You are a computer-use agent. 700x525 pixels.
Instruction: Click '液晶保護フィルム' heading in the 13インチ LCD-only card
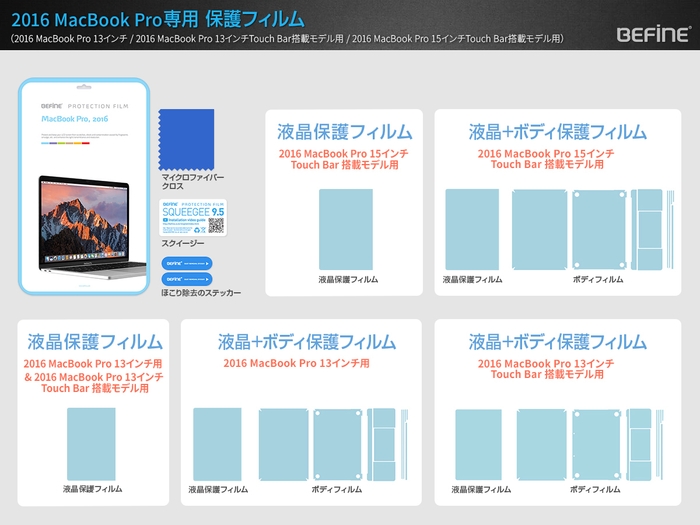[95, 342]
